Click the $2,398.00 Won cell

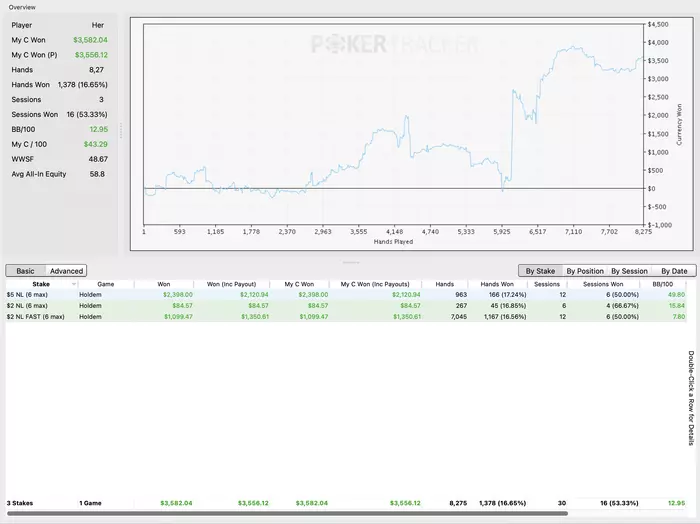point(178,295)
